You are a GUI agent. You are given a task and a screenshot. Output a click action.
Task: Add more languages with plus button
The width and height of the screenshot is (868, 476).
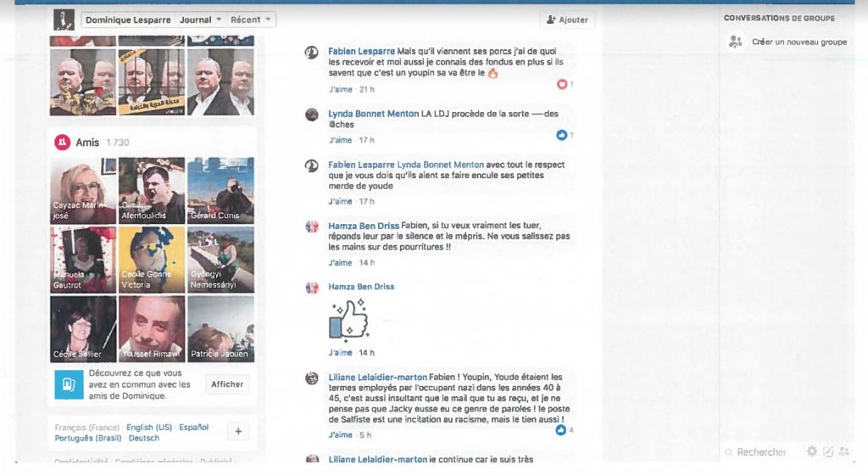238,432
